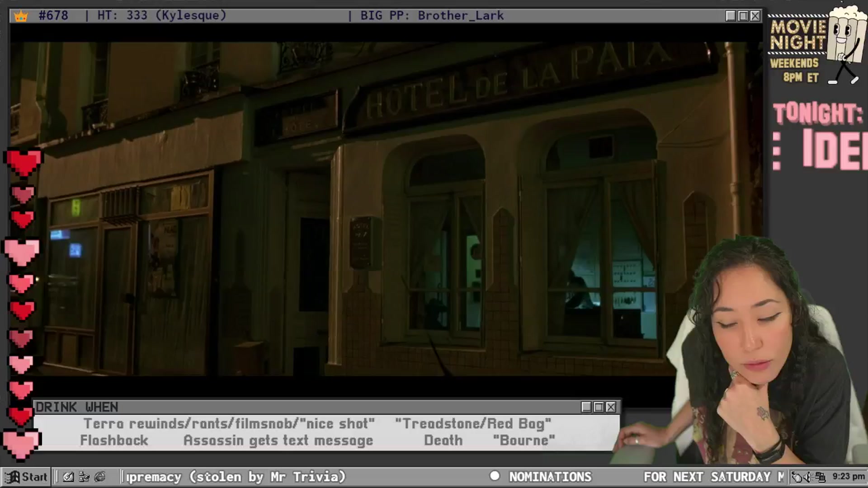The height and width of the screenshot is (488, 868).
Task: Click the crown icon in the title bar
Action: pos(21,16)
